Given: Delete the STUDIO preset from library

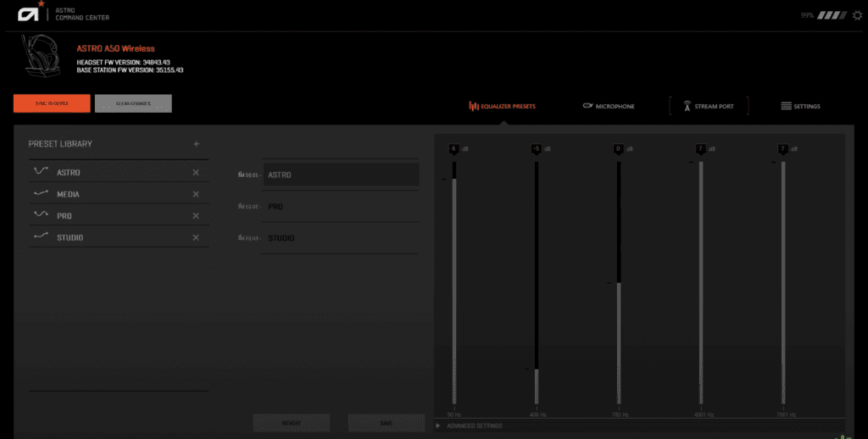Looking at the screenshot, I should click(196, 237).
